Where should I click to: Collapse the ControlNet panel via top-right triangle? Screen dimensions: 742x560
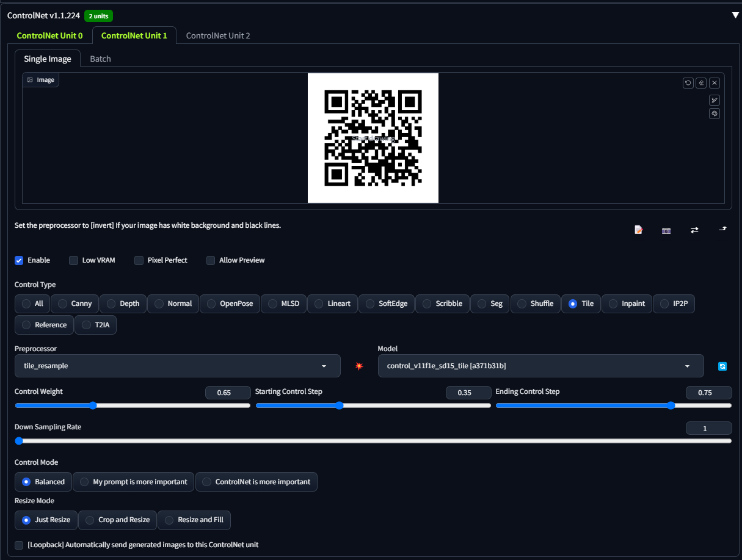tap(736, 15)
